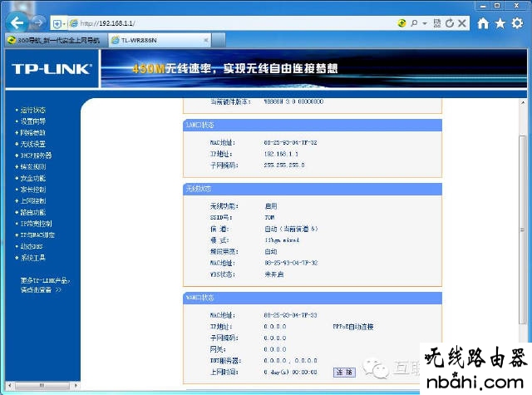Go back using the browser back arrow
This screenshot has height=395, width=532.
(17, 22)
